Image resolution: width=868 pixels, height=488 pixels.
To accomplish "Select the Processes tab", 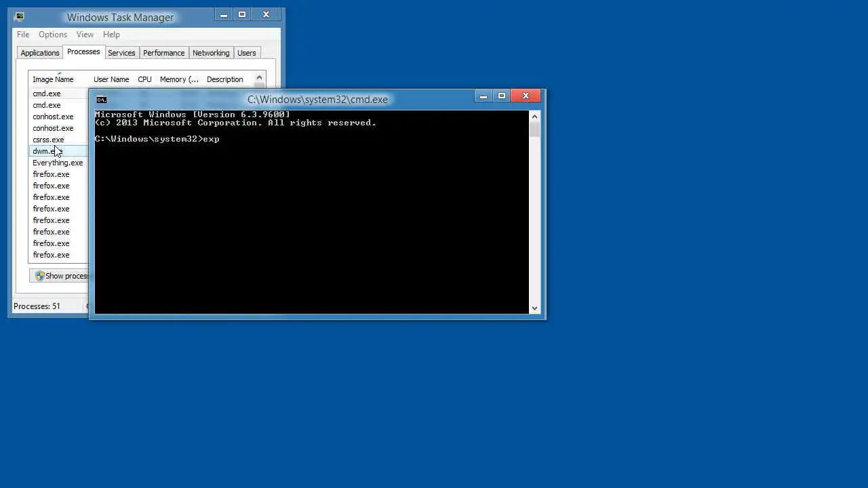I will 83,52.
